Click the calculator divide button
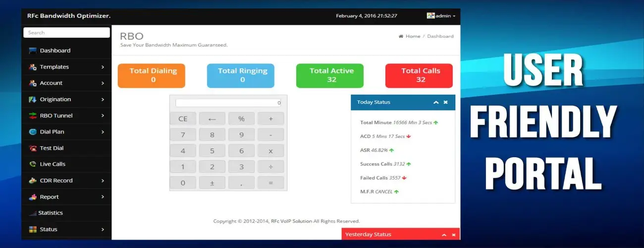 pos(271,167)
